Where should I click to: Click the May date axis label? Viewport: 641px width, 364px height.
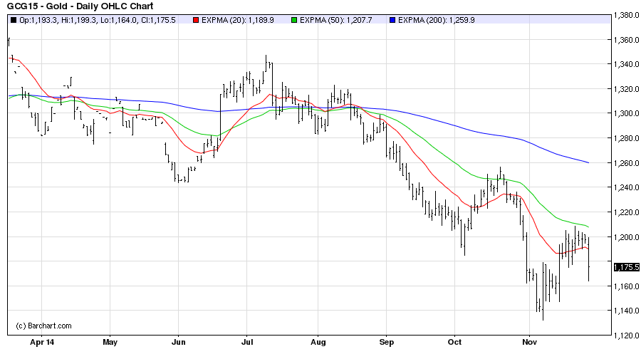click(x=110, y=342)
